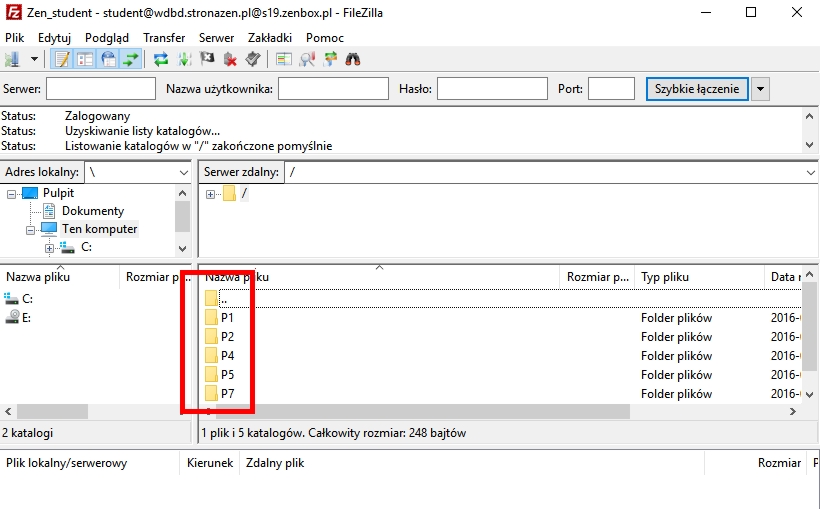This screenshot has width=820, height=509.
Task: Click the 'Plik lokalny/serwerowy' queue column header
Action: coord(66,463)
